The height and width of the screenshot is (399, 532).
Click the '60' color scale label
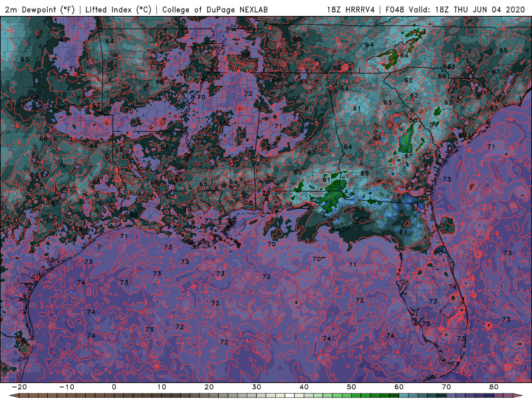399,387
